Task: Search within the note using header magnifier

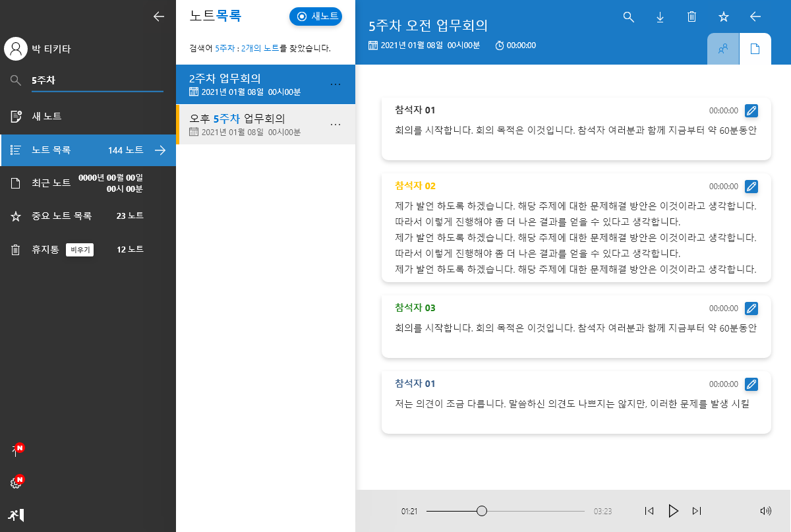Action: 628,17
